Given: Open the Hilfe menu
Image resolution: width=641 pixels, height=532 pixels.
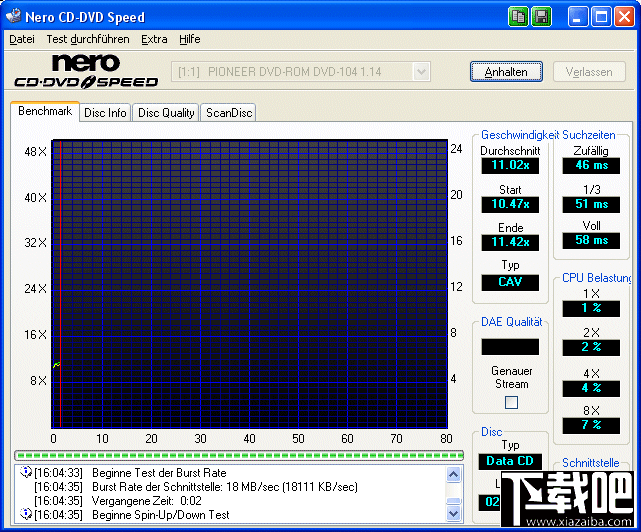Looking at the screenshot, I should (x=189, y=39).
